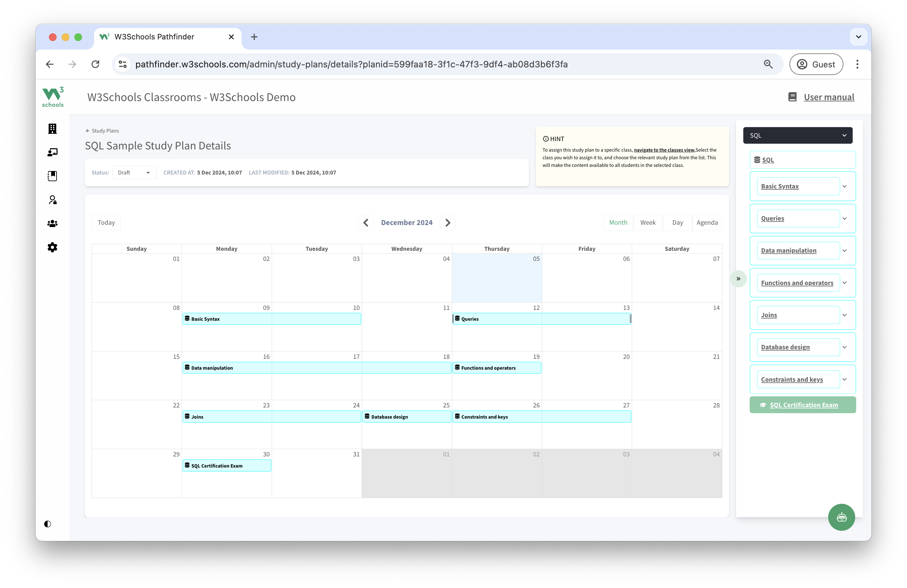Image resolution: width=907 pixels, height=588 pixels.
Task: Toggle dark mode contrast icon
Action: point(48,524)
